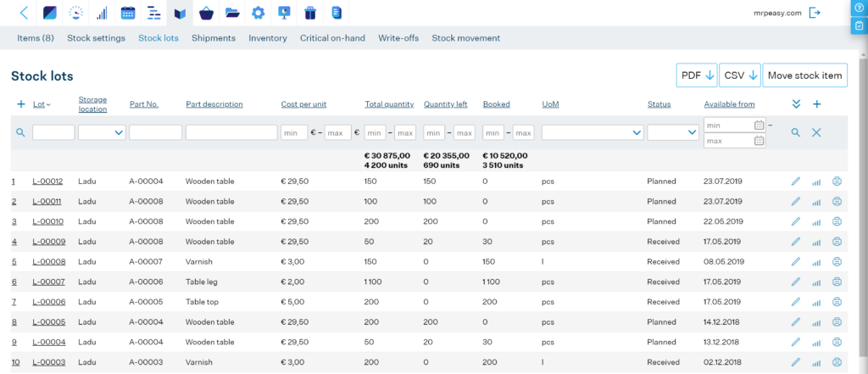Click the Total quantity max field
The image size is (868, 374).
click(x=405, y=133)
